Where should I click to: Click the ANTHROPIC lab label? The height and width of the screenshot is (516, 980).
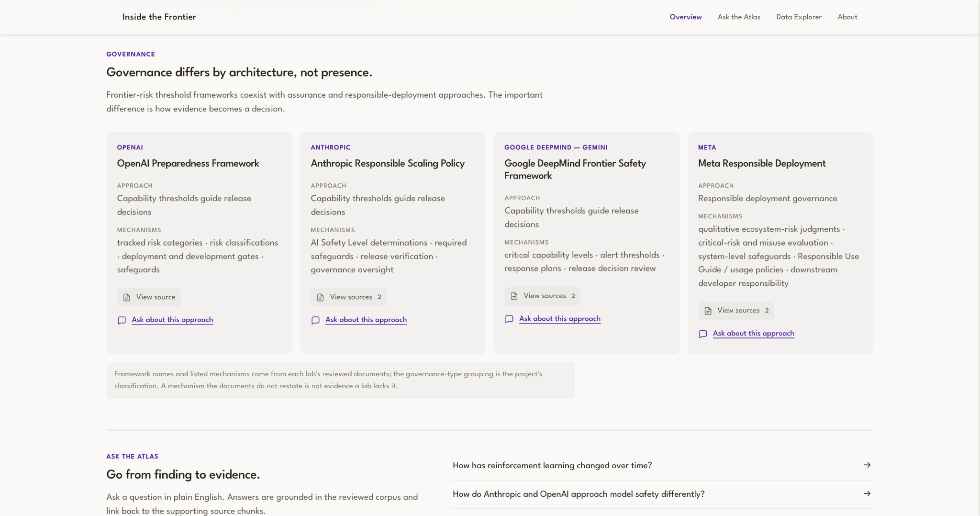coord(331,147)
